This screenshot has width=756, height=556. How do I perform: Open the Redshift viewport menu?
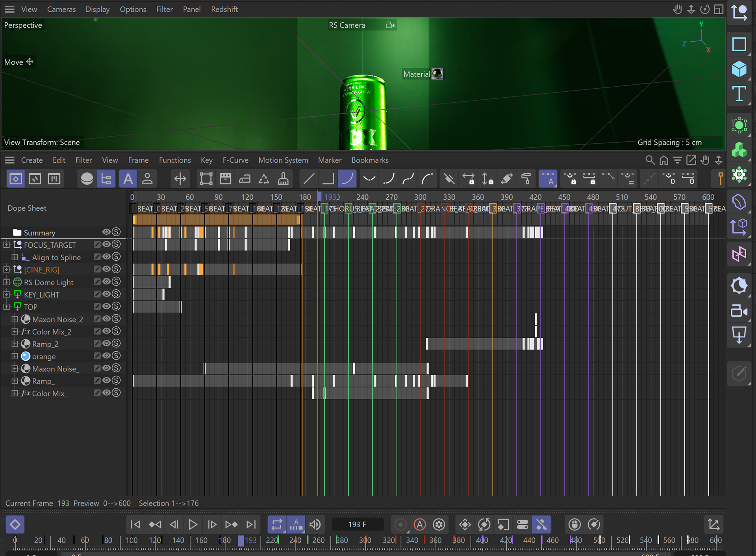point(224,9)
